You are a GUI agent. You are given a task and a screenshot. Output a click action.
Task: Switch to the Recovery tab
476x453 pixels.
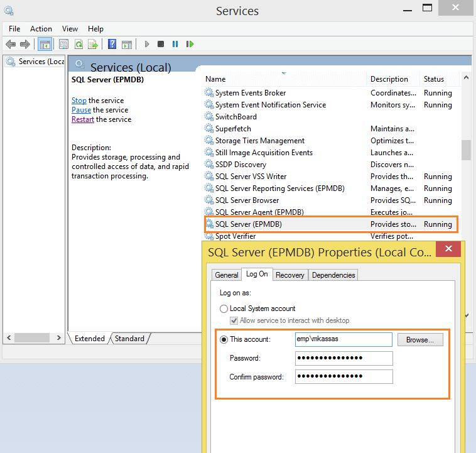tap(290, 275)
